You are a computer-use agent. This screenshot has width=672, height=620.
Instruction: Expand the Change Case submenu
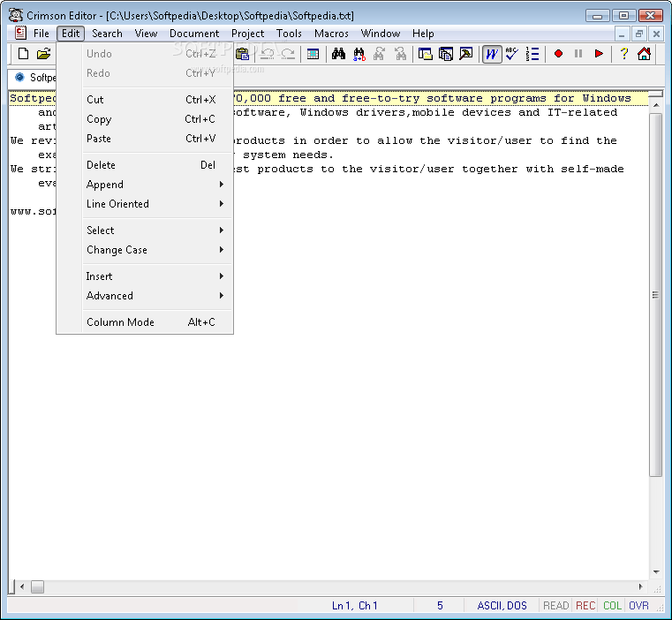pyautogui.click(x=158, y=250)
